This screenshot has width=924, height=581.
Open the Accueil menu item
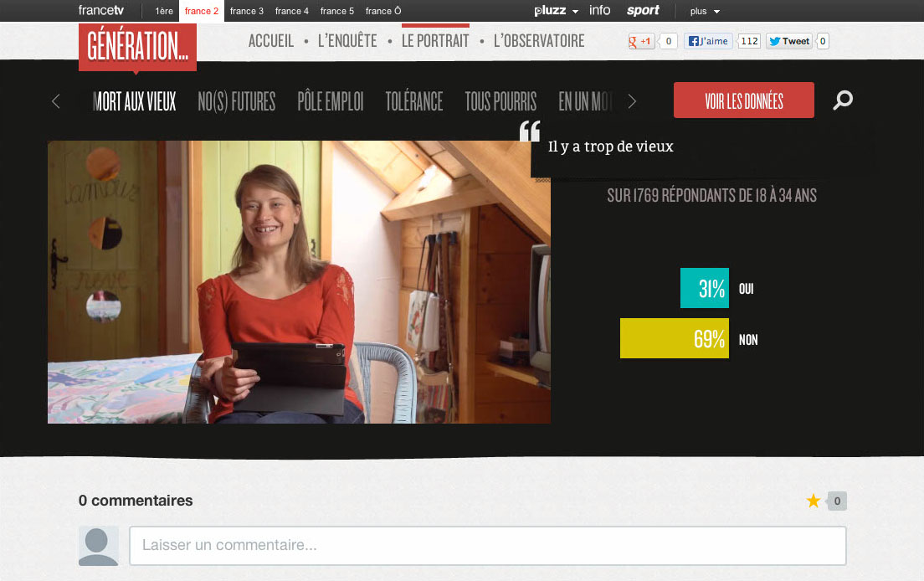coord(271,41)
